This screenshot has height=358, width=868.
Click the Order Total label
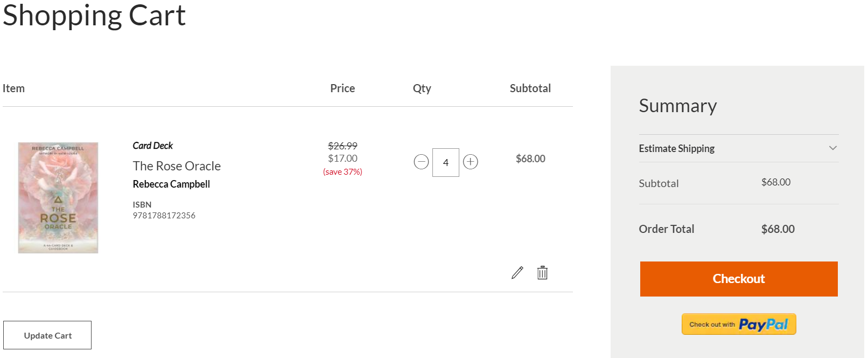(666, 229)
